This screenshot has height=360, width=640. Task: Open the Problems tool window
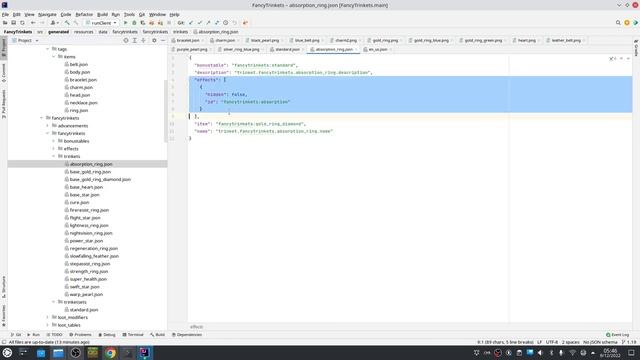click(80, 335)
